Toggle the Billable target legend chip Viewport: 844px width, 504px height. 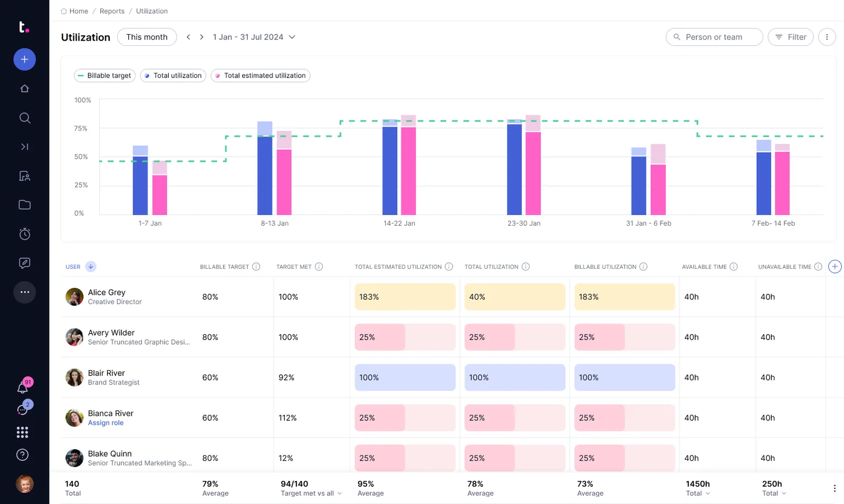(x=104, y=76)
